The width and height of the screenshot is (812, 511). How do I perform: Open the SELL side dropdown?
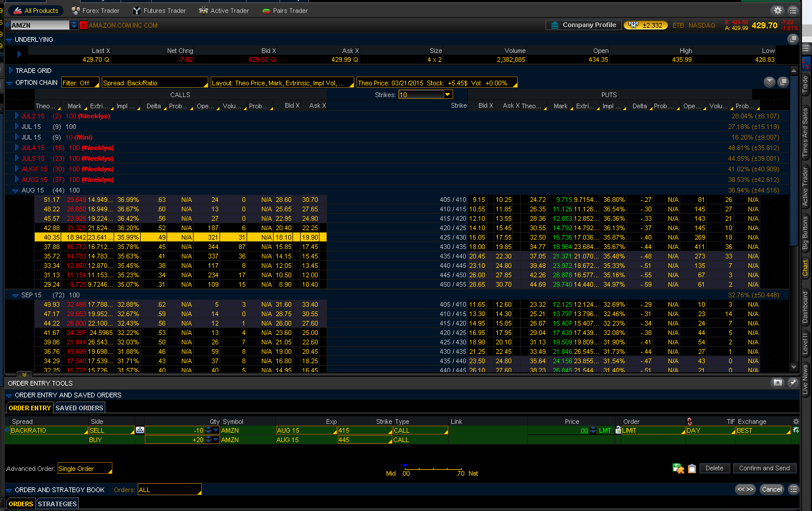[112, 430]
